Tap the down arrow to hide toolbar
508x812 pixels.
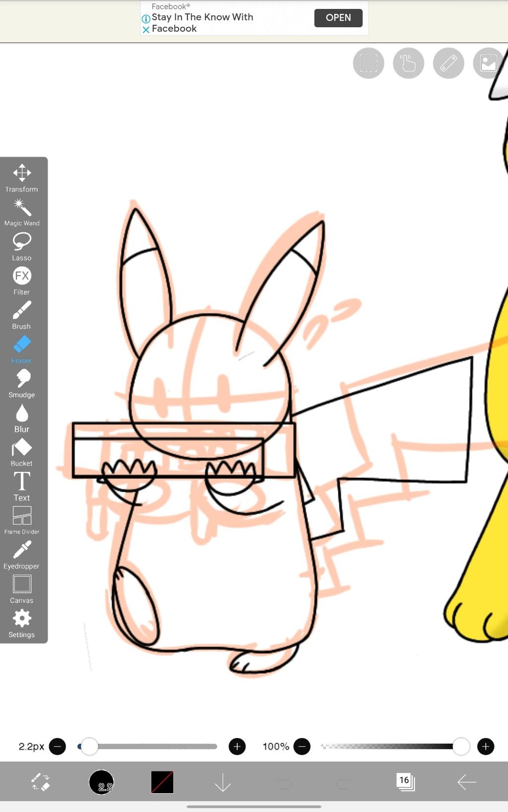[x=223, y=782]
